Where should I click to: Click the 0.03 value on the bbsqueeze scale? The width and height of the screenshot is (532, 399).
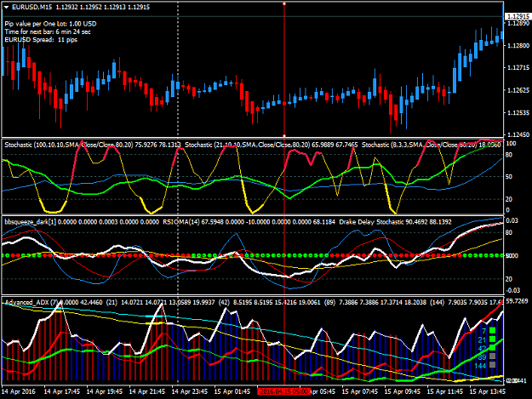coord(512,220)
